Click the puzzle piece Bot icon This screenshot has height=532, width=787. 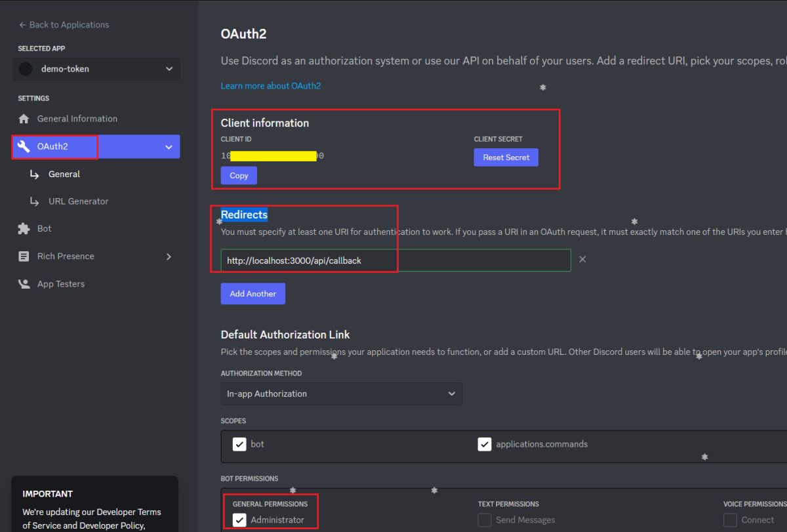[24, 228]
